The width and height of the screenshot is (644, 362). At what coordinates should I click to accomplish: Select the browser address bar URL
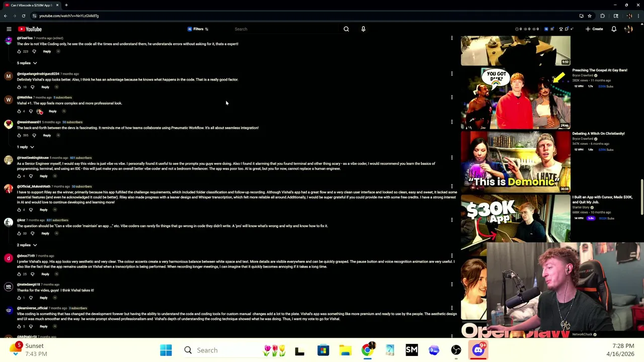click(69, 16)
